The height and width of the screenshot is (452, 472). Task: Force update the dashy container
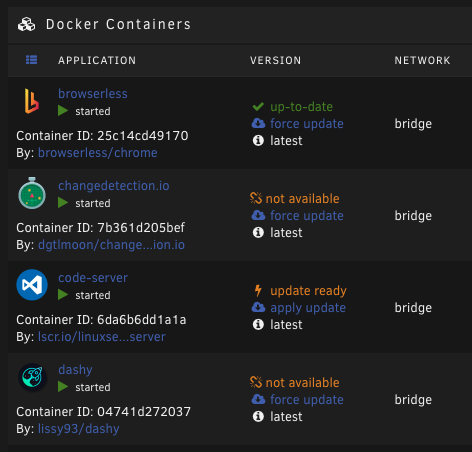coord(307,400)
